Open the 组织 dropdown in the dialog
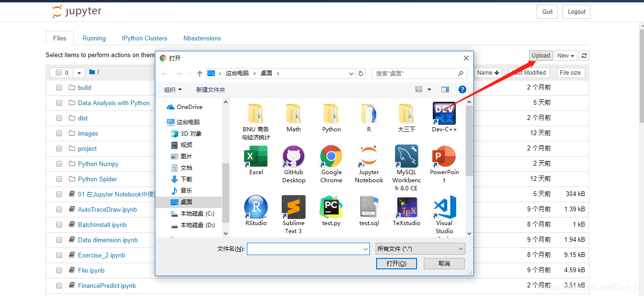Screen dimensions: 644x296 [173, 89]
